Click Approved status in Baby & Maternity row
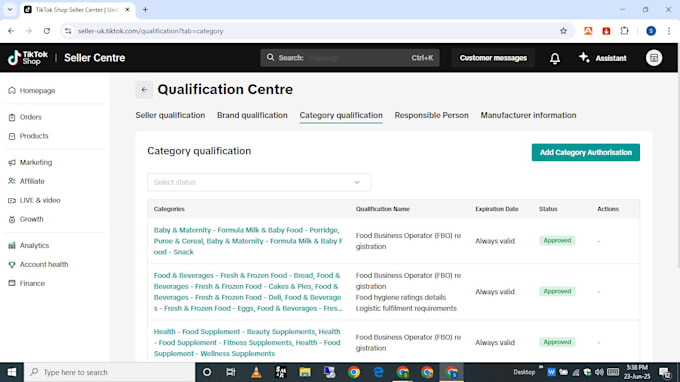The width and height of the screenshot is (680, 382). coord(557,241)
